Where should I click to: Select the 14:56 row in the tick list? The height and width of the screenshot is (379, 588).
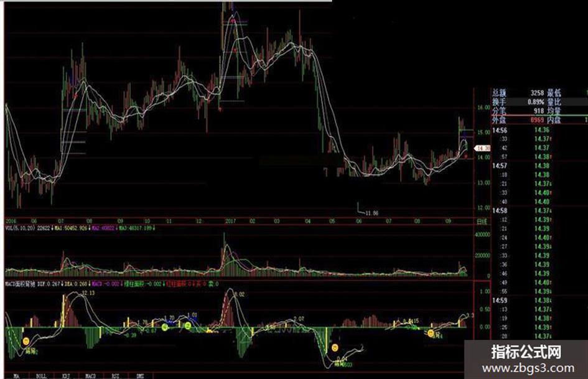(540, 130)
